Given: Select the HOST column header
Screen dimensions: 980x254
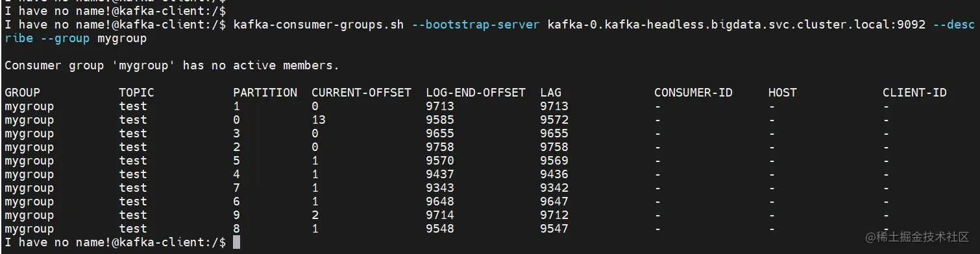Looking at the screenshot, I should pos(782,93).
